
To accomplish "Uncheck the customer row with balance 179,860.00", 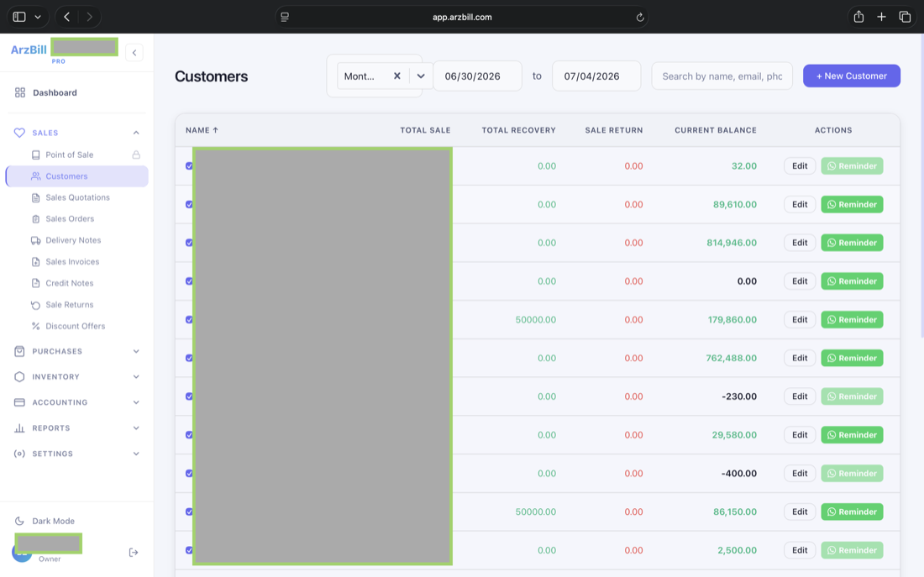I will tap(189, 319).
